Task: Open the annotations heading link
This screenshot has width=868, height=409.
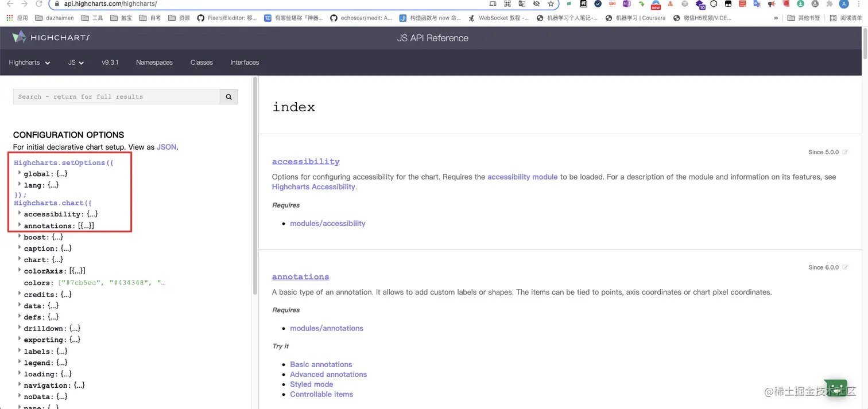Action: click(300, 276)
